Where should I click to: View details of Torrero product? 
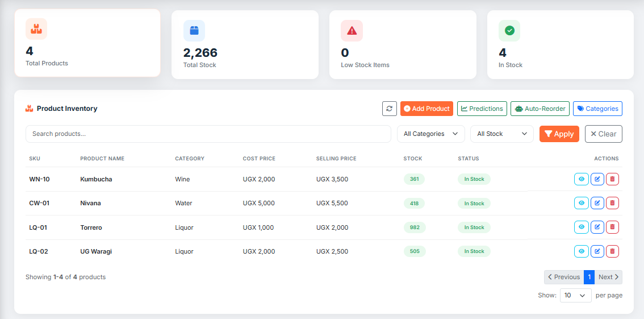(581, 227)
